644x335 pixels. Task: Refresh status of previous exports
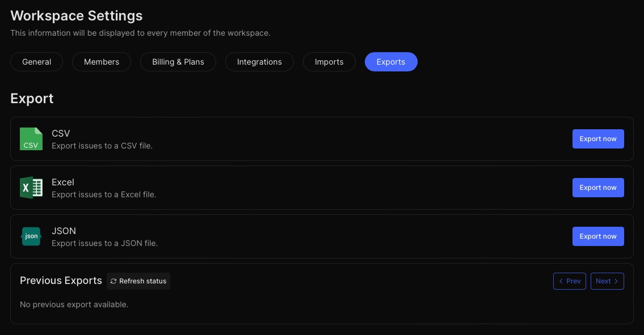coord(138,281)
